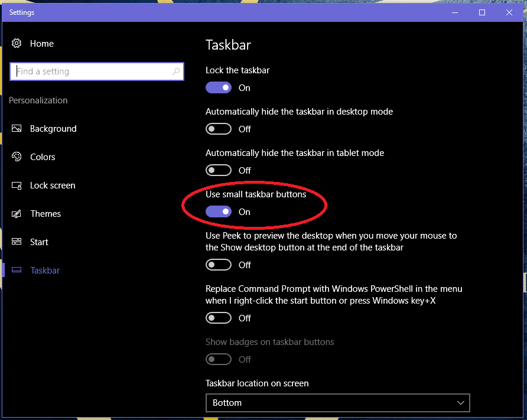The height and width of the screenshot is (420, 527).
Task: Disable Use small taskbar buttons
Action: tap(219, 211)
